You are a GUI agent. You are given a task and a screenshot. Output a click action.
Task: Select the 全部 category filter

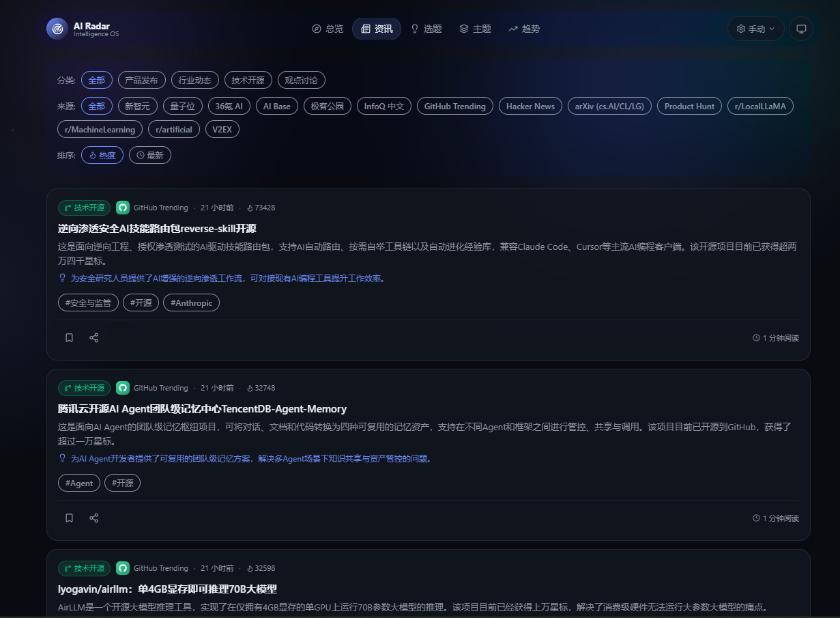[x=97, y=80]
